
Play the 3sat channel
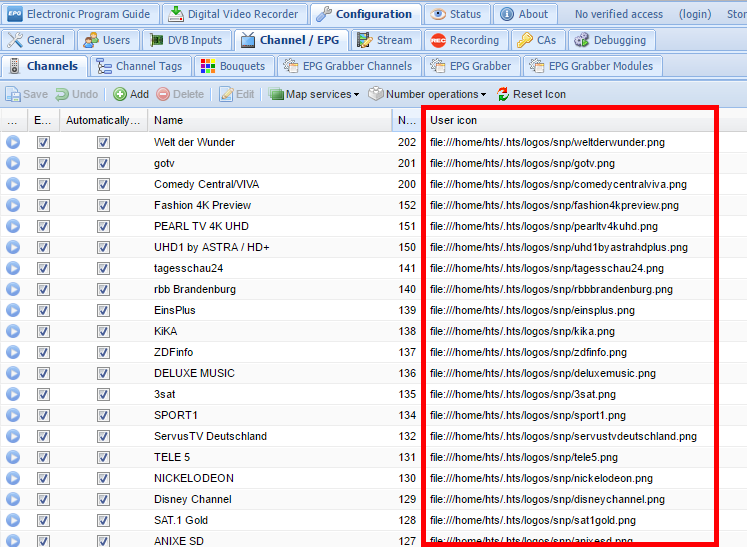coord(13,394)
